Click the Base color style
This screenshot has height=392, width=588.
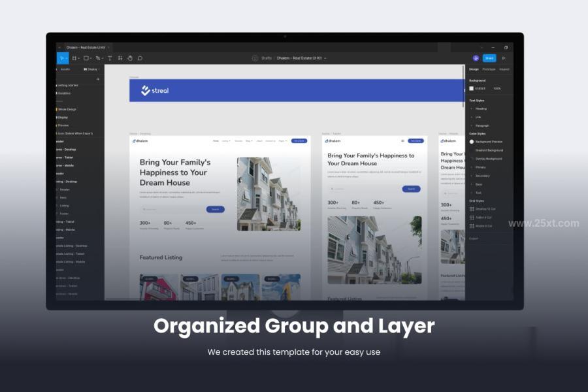click(479, 184)
